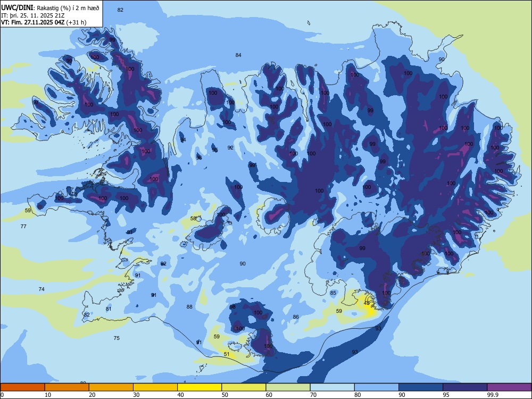
Task: Click the humidity value '81' on the map
Action: (108, 309)
